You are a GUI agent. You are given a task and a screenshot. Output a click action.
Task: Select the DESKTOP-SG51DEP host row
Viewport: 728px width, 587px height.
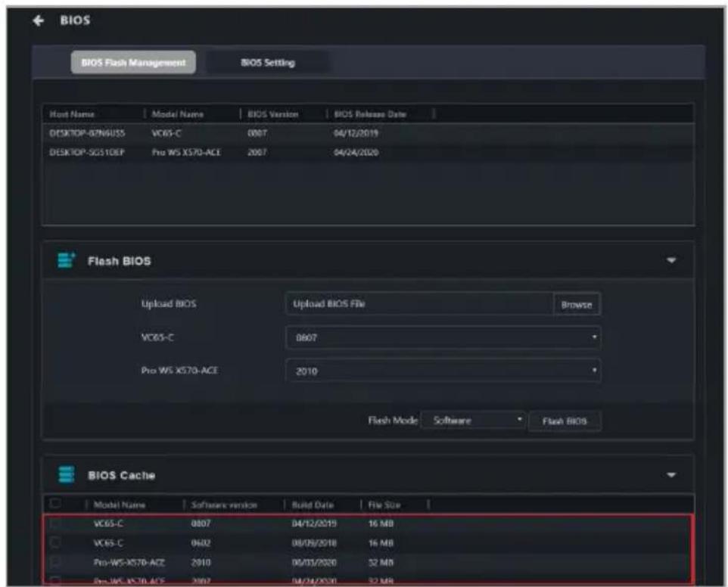[369, 153]
